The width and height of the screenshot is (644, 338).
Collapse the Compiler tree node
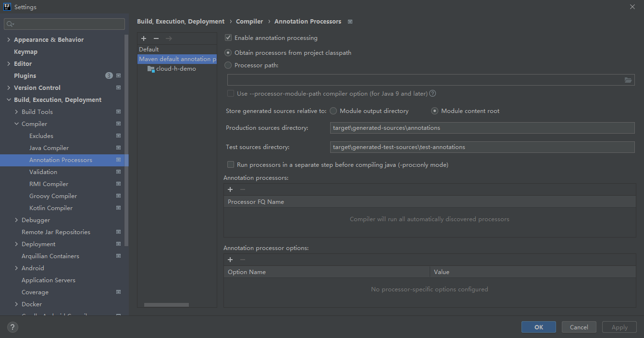pos(17,124)
